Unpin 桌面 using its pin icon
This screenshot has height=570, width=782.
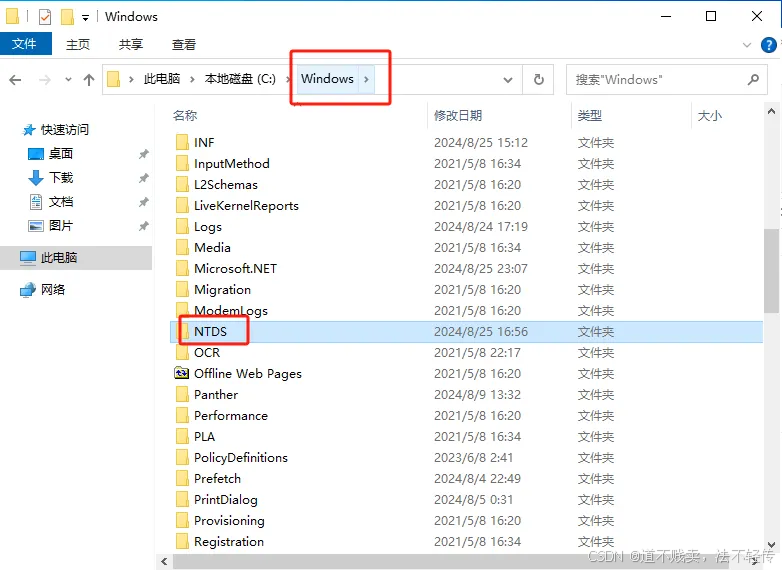(x=144, y=154)
